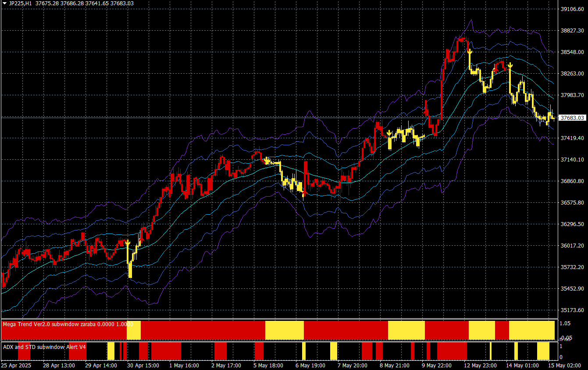This screenshot has height=370, width=588.
Task: Click the 38548.00 price axis label
Action: pyautogui.click(x=572, y=52)
